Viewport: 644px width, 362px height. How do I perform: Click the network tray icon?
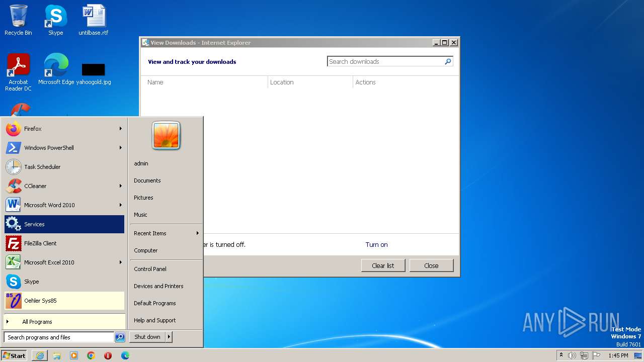584,355
